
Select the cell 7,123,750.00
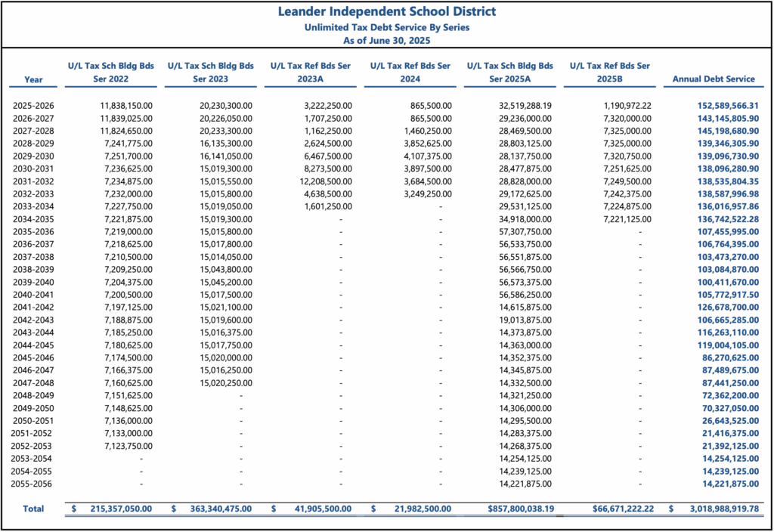pyautogui.click(x=128, y=446)
